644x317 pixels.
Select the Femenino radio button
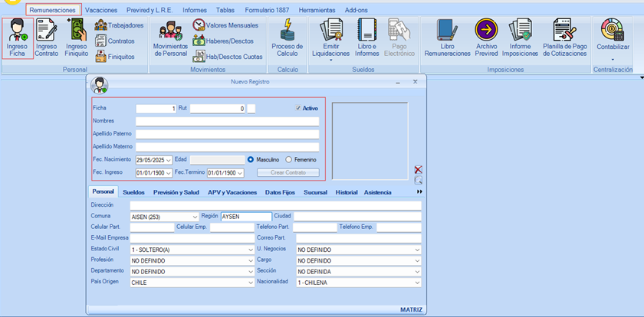[x=288, y=159]
